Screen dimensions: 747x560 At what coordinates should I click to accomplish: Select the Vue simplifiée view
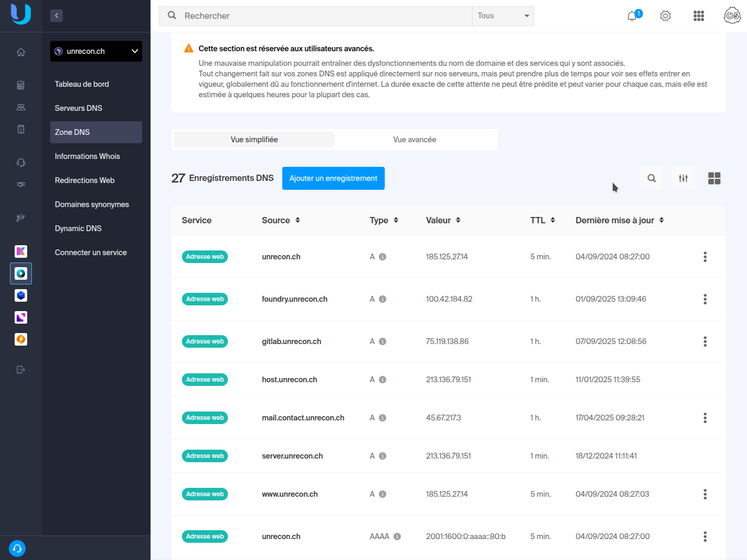[x=254, y=140]
